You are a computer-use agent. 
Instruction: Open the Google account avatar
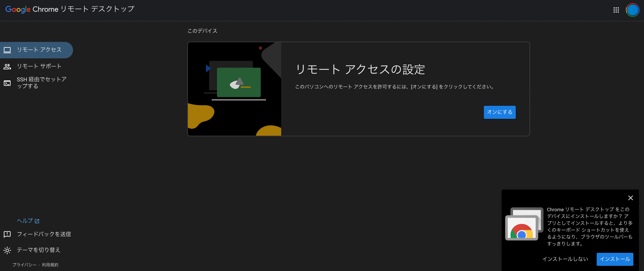click(632, 10)
